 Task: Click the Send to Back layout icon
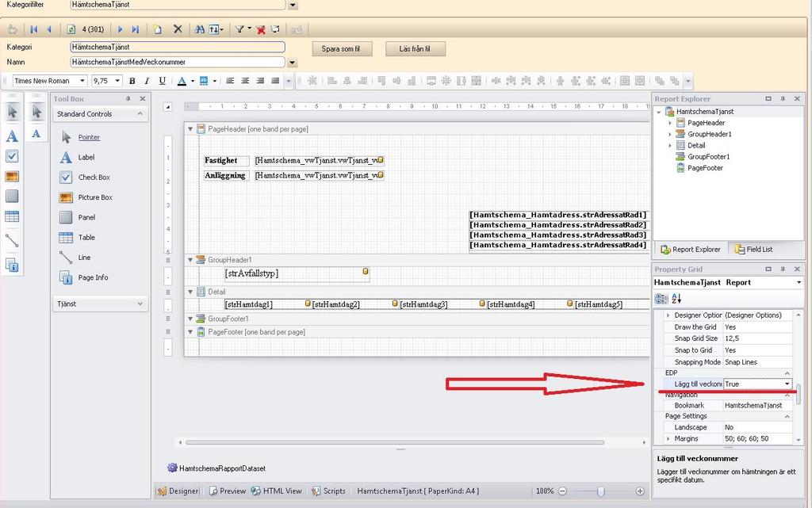674,81
